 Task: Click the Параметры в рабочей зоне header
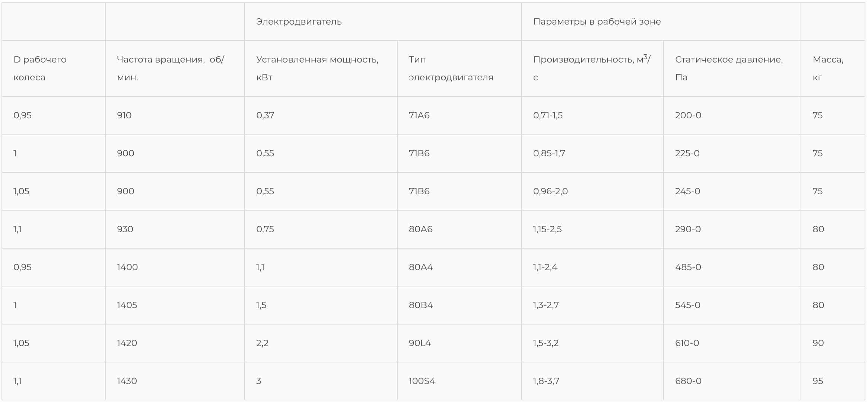tap(597, 22)
